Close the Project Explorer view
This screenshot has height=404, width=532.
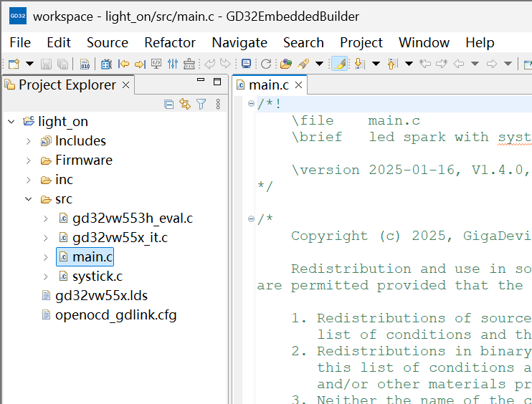tap(126, 85)
